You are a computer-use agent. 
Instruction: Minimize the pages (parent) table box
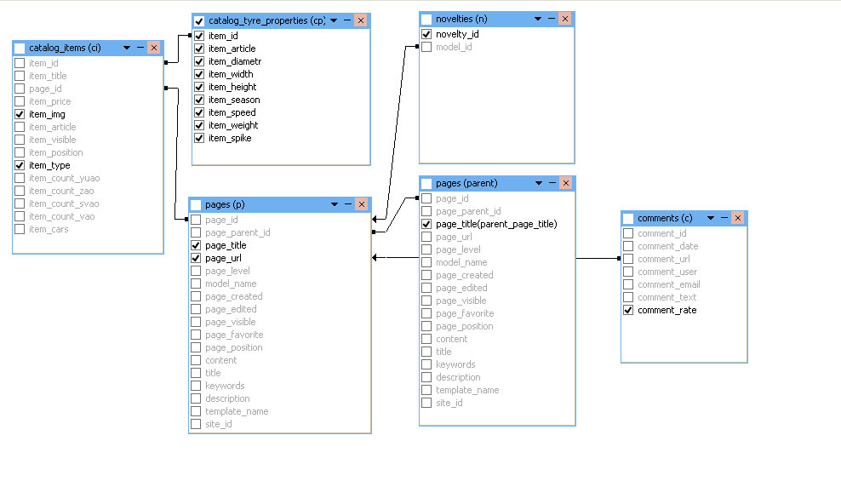(552, 183)
